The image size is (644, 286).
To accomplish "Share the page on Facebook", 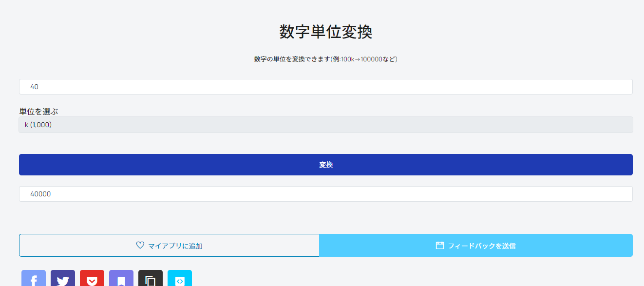I will point(34,278).
